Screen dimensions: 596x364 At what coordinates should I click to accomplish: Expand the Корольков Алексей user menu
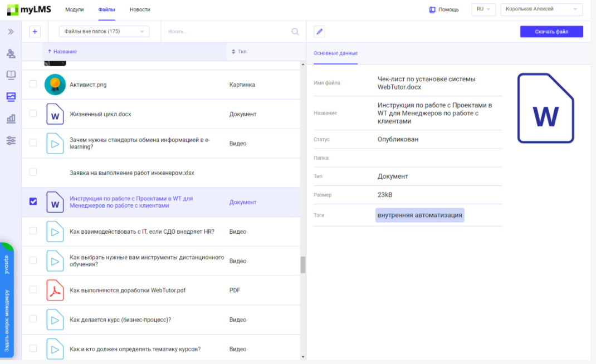point(541,9)
